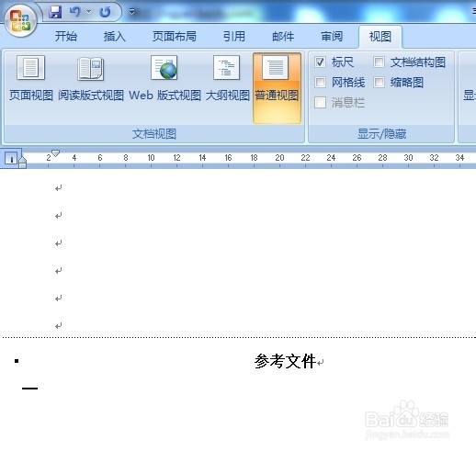Viewport: 476px width, 451px height.
Task: Select the 视图 tab
Action: 380,37
